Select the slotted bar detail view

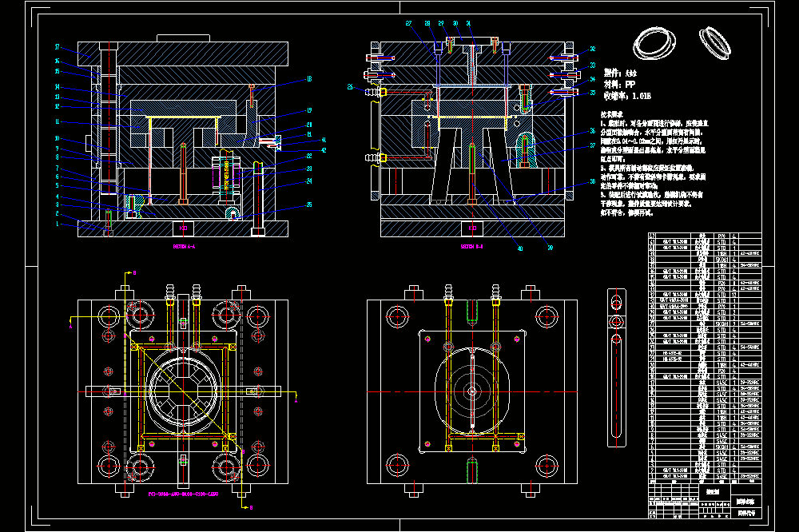click(617, 367)
